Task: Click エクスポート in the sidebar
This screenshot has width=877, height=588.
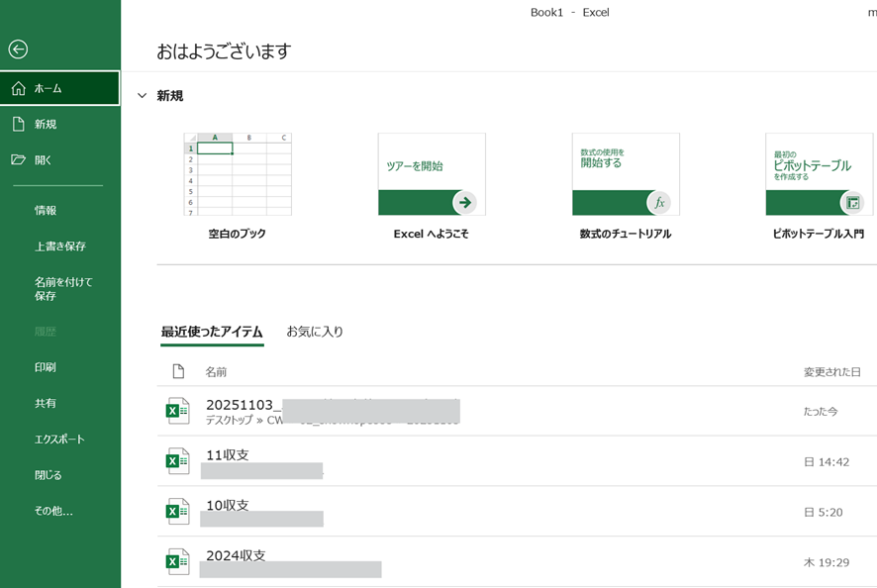Action: coord(59,439)
